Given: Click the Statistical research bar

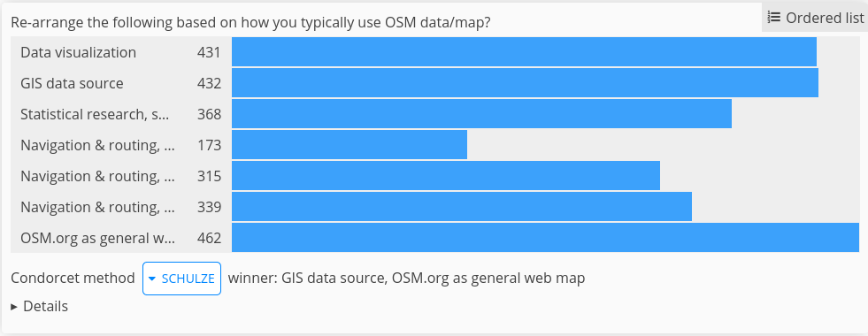Looking at the screenshot, I should coord(481,114).
